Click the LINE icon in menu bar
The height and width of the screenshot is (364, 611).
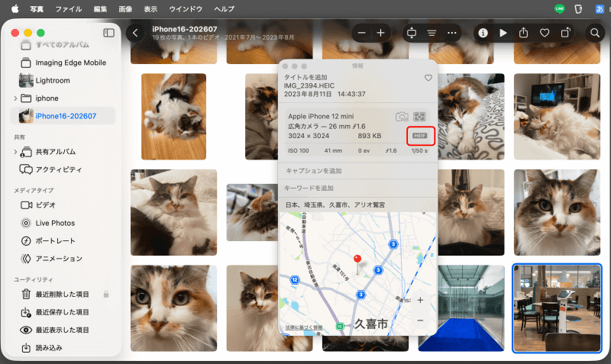click(560, 8)
